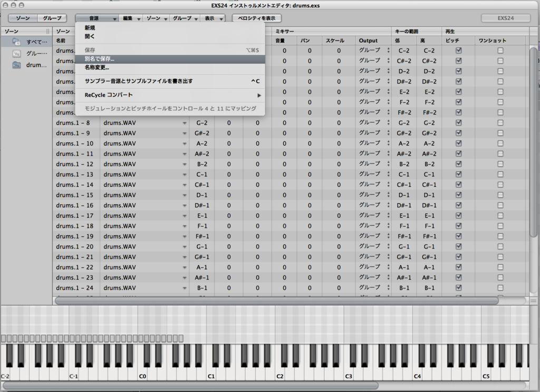Open audio file dropdown for drums.1 - 8
The width and height of the screenshot is (540, 392).
(x=185, y=123)
